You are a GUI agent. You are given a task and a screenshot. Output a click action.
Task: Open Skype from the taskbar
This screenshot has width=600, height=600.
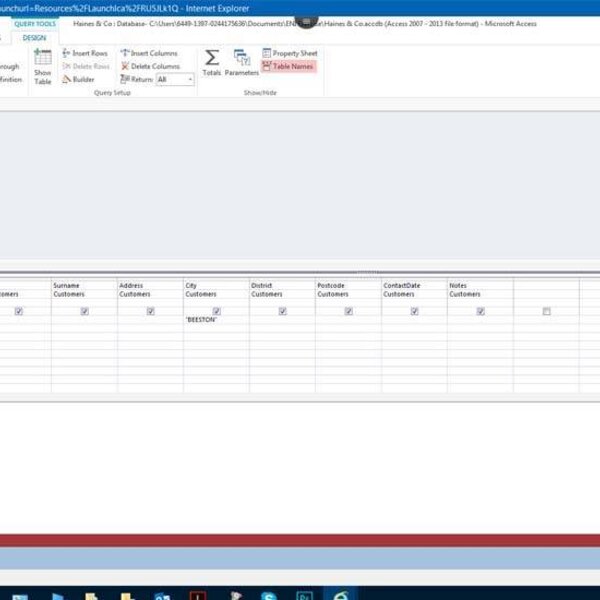pos(268,596)
